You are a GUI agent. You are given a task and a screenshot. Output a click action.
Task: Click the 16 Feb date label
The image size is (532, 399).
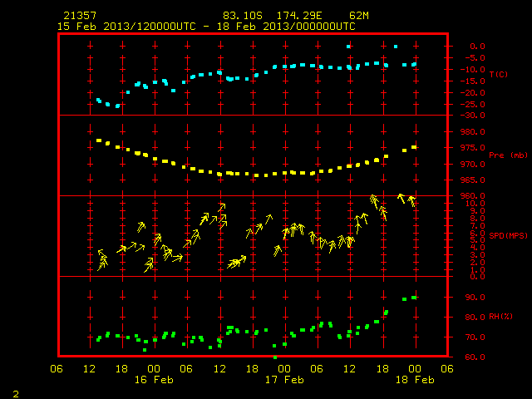click(154, 380)
